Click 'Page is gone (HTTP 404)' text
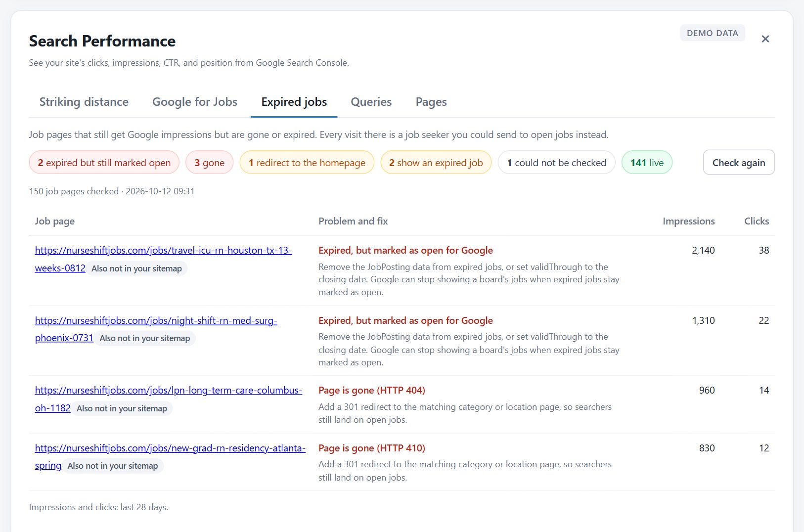Image resolution: width=804 pixels, height=532 pixels. click(372, 391)
